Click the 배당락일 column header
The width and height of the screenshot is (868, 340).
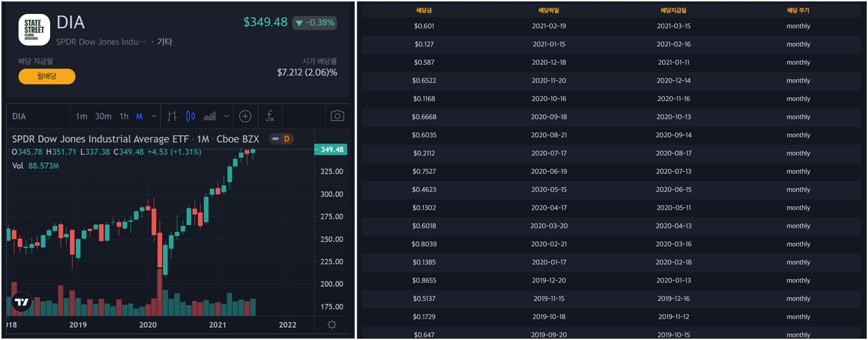(x=548, y=11)
